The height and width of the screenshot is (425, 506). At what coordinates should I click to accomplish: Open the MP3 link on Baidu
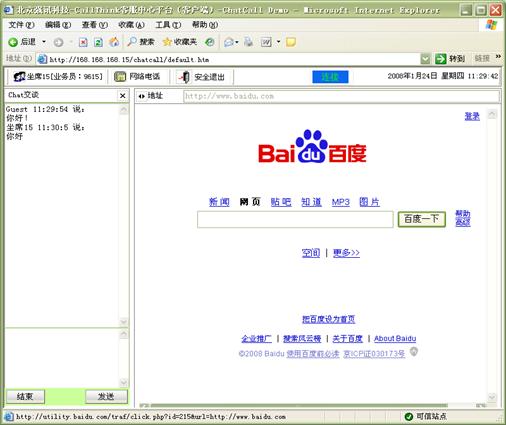point(341,202)
